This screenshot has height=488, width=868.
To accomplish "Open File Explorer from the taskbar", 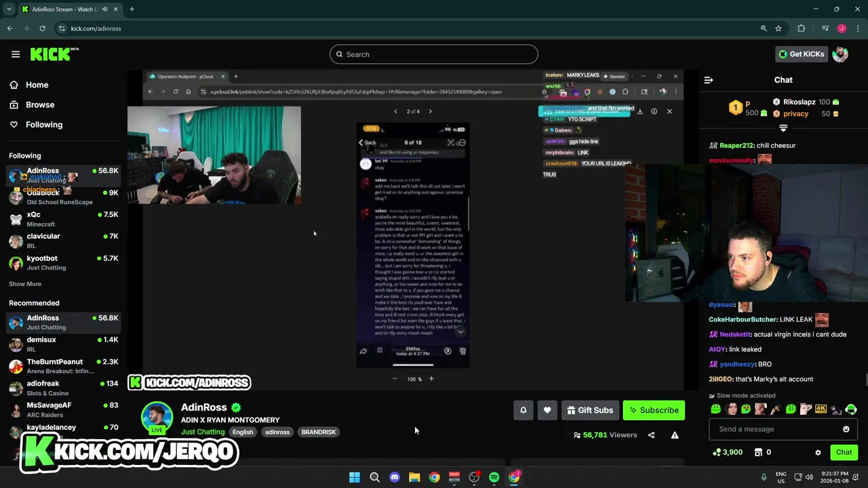I will tap(414, 477).
